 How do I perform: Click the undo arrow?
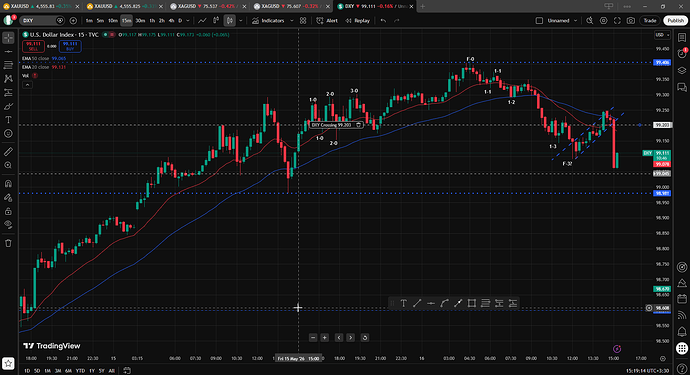383,21
